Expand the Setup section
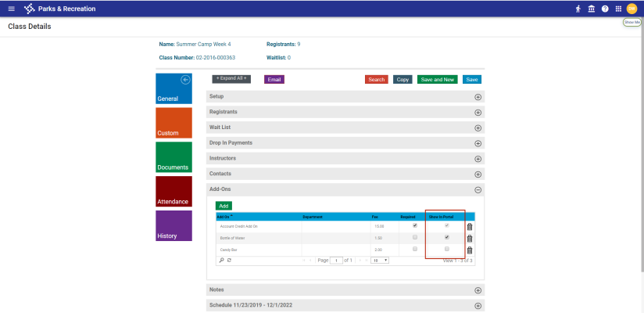 pyautogui.click(x=478, y=96)
